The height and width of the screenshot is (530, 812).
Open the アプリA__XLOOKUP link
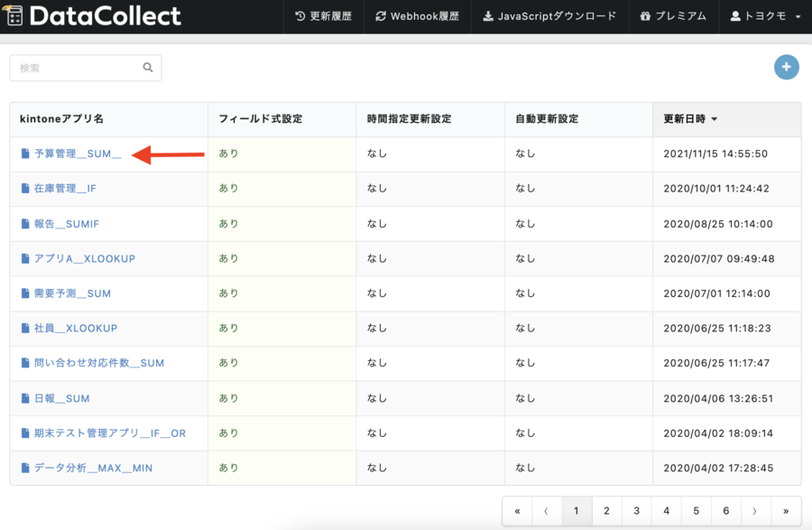tap(84, 259)
